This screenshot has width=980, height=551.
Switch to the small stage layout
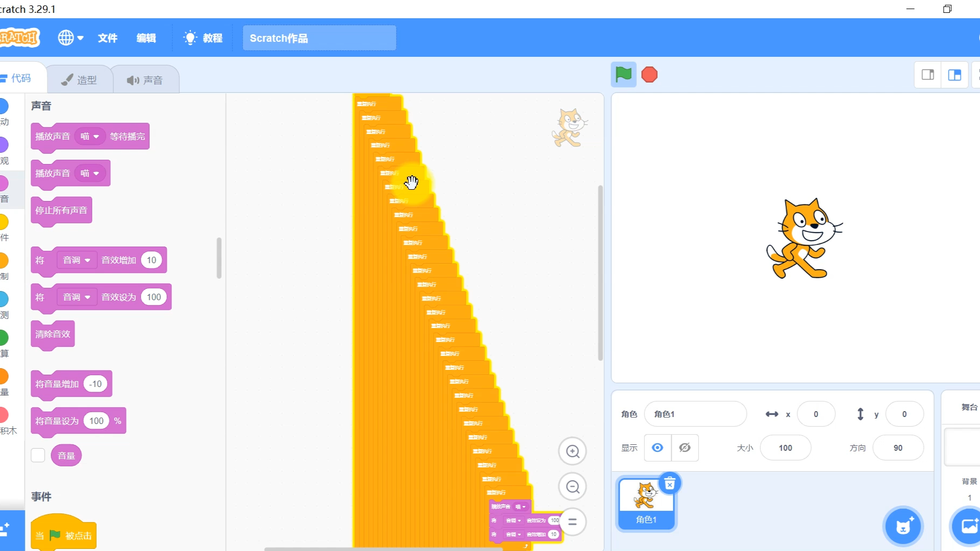click(928, 75)
